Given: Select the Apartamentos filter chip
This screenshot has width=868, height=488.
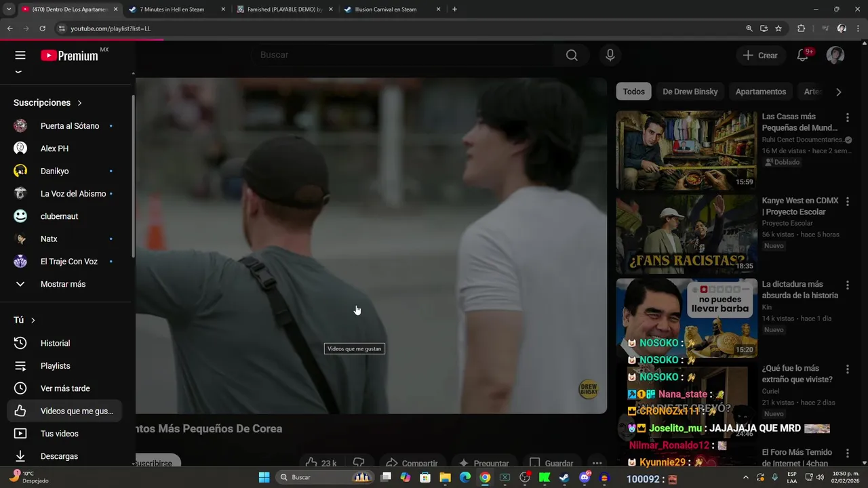Looking at the screenshot, I should (x=760, y=91).
